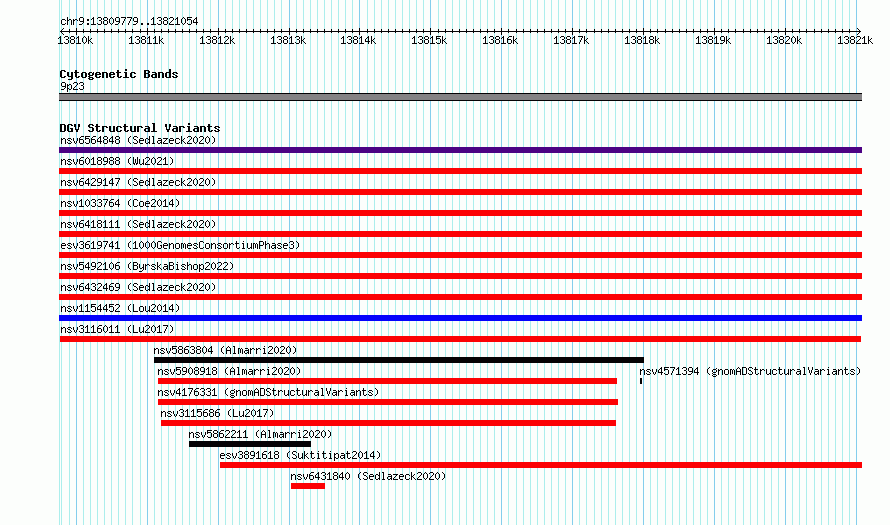This screenshot has width=890, height=525.
Task: Click esv3619741 (1000GenomesConsortiumPhase3) label
Action: coord(180,245)
